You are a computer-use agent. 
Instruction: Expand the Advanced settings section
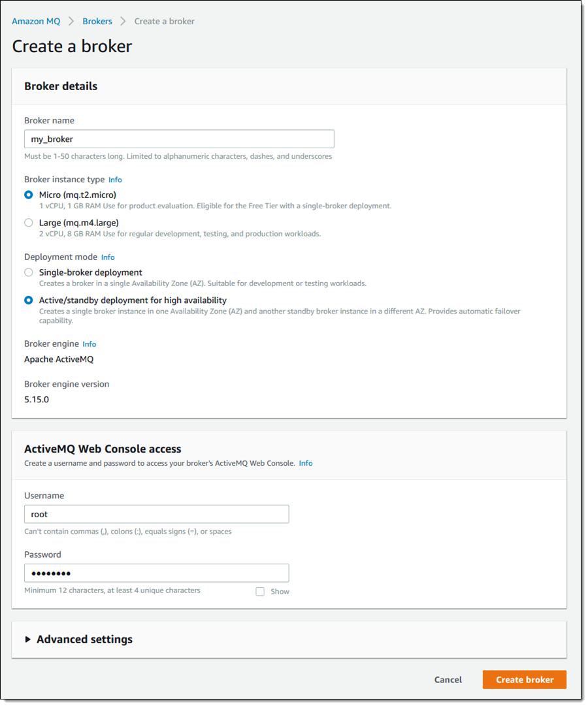click(x=84, y=639)
